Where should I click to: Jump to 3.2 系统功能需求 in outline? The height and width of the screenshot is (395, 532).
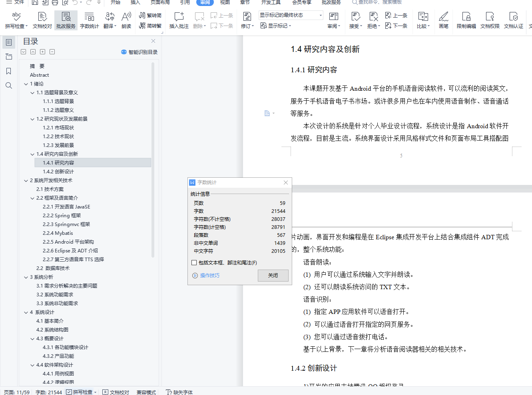55,295
